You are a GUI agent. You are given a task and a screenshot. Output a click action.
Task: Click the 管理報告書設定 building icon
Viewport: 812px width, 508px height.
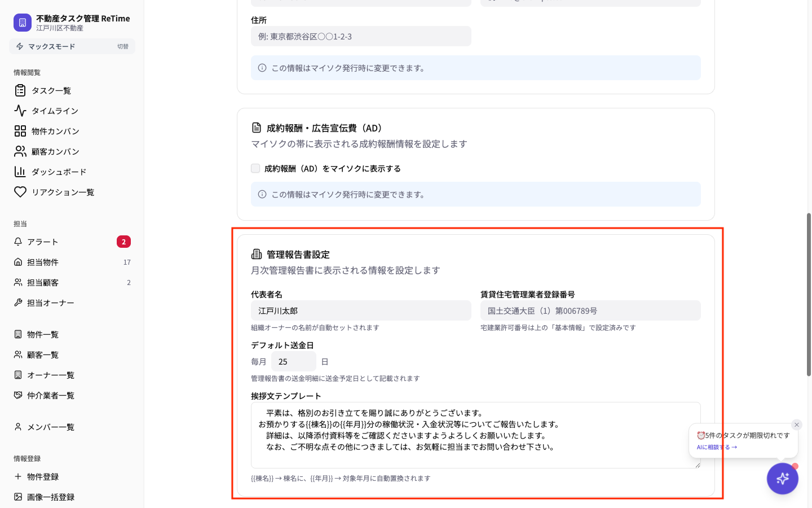point(257,254)
